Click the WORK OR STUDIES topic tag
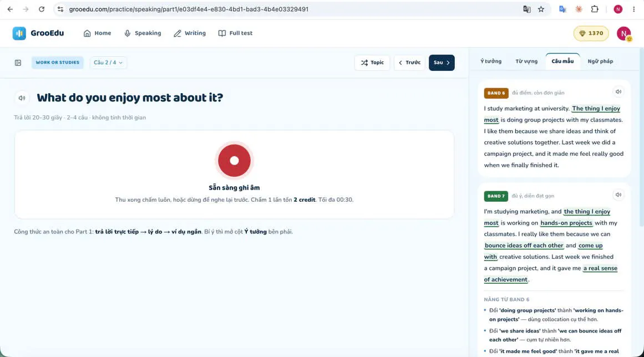Viewport: 644px width, 357px height. 58,63
